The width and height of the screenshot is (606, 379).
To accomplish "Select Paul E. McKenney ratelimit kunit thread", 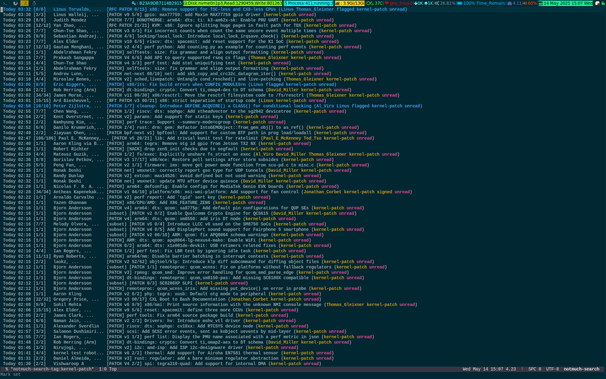I will pos(188,138).
